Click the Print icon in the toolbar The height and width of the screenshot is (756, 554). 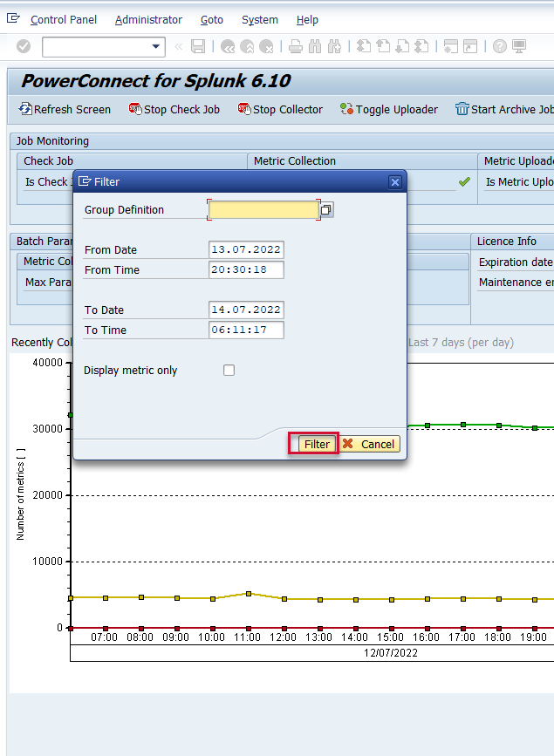[x=296, y=47]
